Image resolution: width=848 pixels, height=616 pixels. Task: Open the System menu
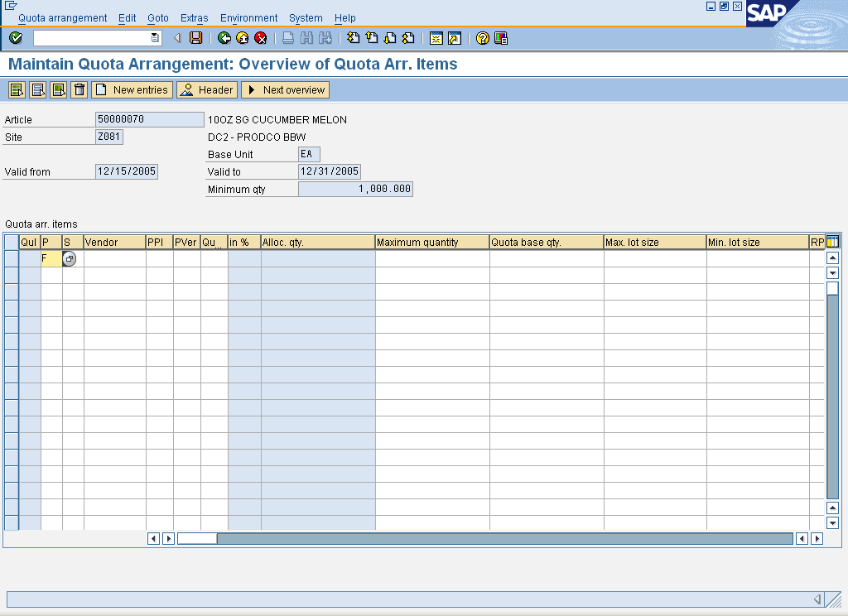point(306,18)
